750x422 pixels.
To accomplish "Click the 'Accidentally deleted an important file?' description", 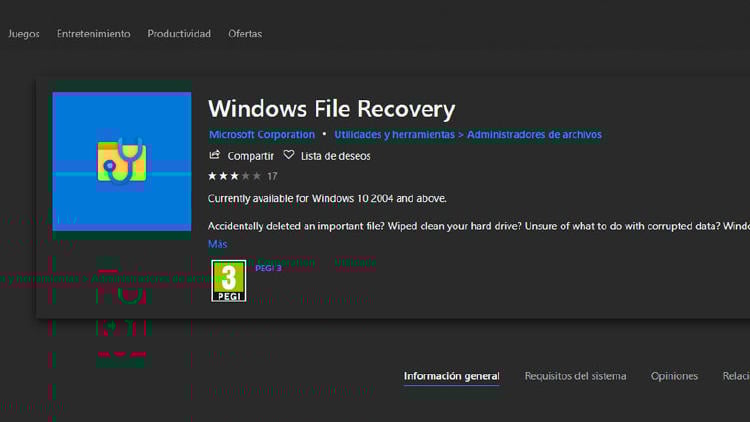I will pyautogui.click(x=479, y=226).
